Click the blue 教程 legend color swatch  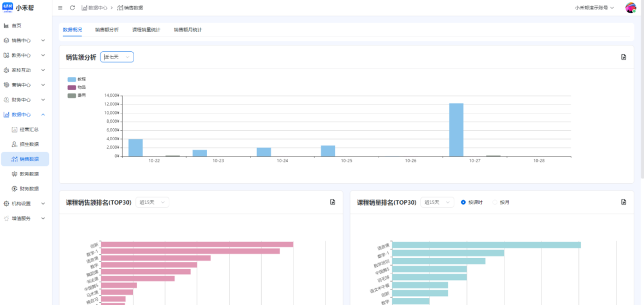[x=72, y=79]
